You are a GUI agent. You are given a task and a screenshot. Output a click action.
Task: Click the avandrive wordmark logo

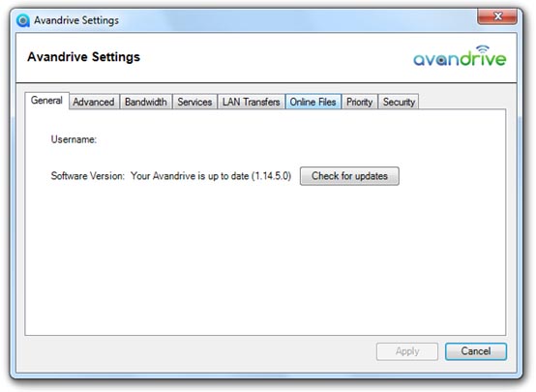(x=460, y=56)
